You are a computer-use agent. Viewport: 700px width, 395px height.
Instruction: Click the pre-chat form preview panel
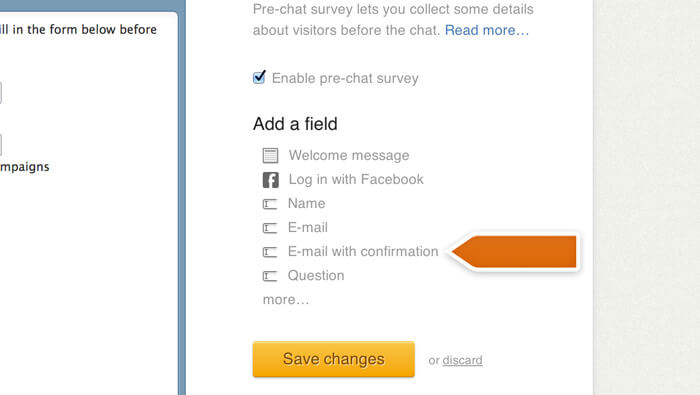pyautogui.click(x=89, y=203)
